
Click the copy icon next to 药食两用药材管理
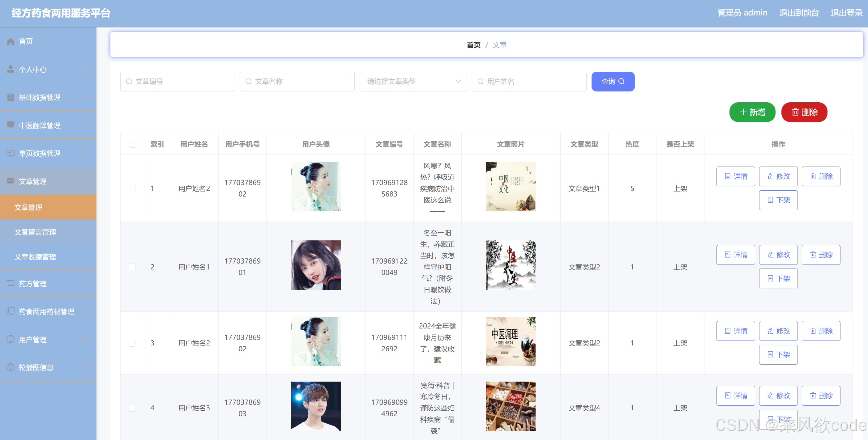tap(11, 311)
